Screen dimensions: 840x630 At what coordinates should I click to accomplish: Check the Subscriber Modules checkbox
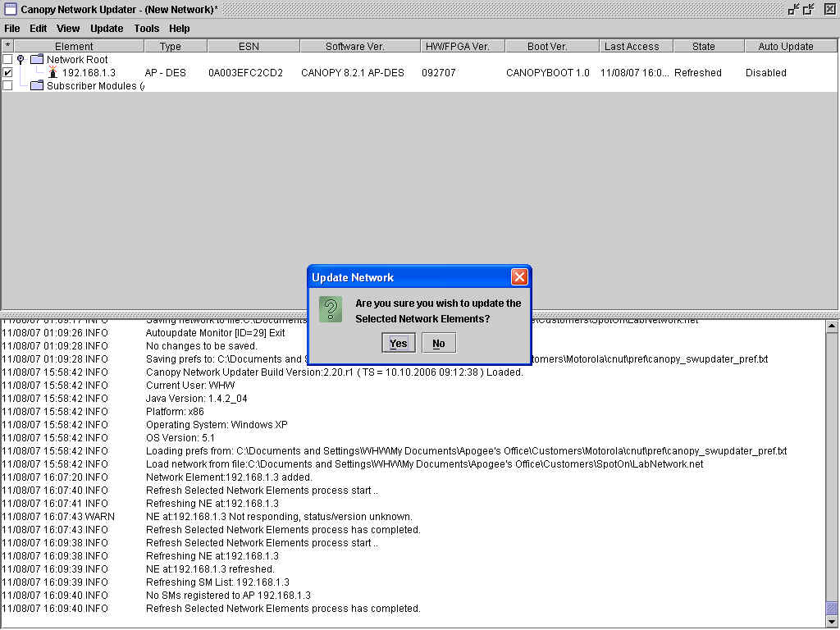tap(8, 86)
